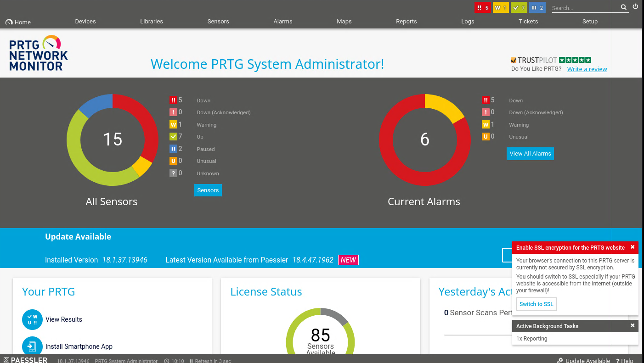Click the blue Paused sensors counter badge in header
This screenshot has height=363, width=644.
pos(537,7)
